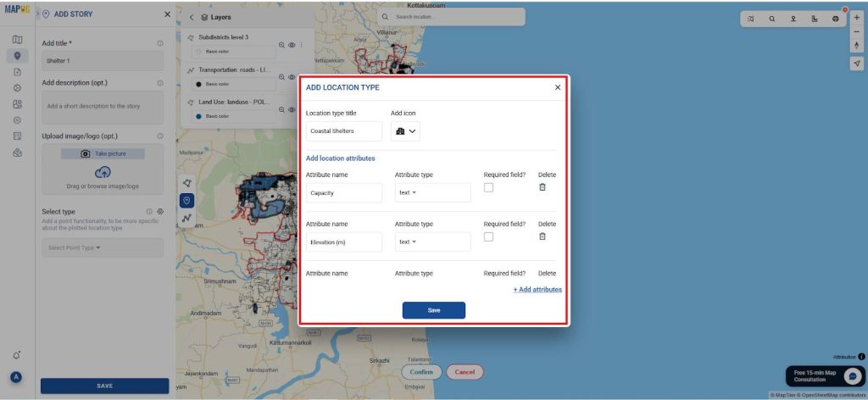Click the Capacity attribute name field
Image resolution: width=868 pixels, height=400 pixels.
tap(344, 192)
